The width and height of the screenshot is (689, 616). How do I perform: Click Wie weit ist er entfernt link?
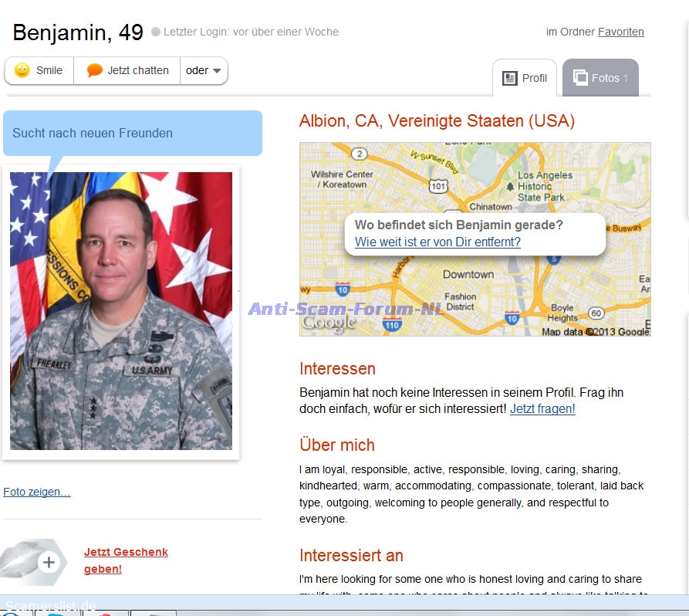pyautogui.click(x=437, y=242)
